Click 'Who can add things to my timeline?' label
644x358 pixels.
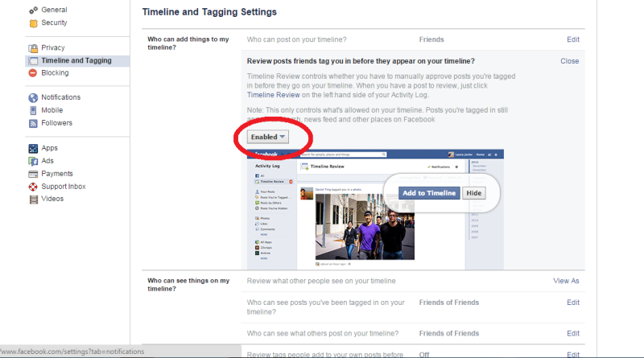[x=188, y=43]
